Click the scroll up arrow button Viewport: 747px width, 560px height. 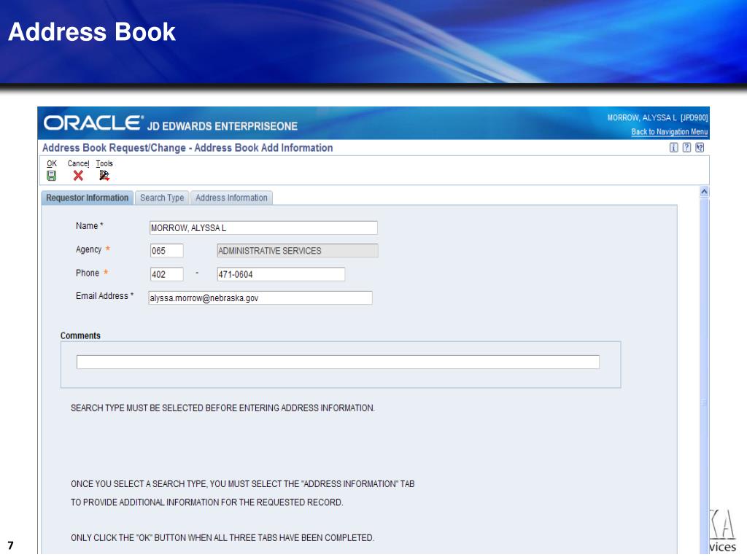704,191
